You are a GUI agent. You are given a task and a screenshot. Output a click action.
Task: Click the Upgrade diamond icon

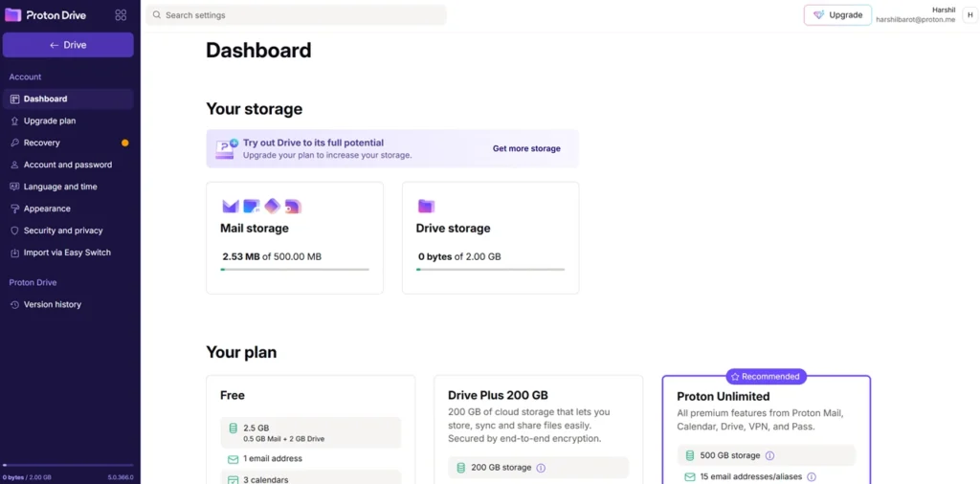(x=819, y=15)
